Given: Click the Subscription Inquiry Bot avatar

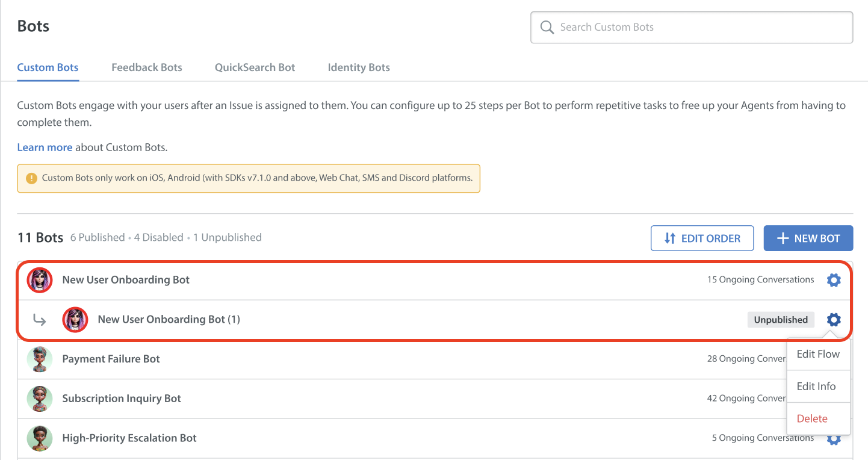Looking at the screenshot, I should [40, 399].
